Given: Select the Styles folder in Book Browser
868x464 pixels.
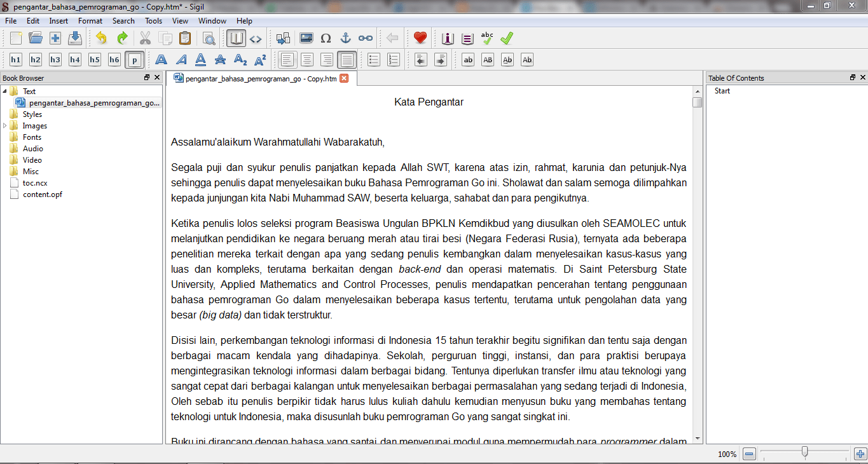Looking at the screenshot, I should [32, 114].
